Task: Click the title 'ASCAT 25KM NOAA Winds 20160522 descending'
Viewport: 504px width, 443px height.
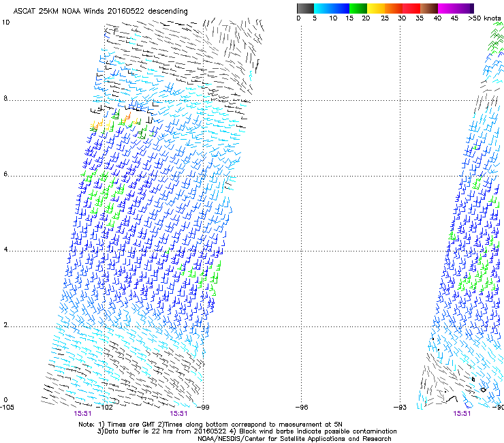Action: tap(100, 12)
